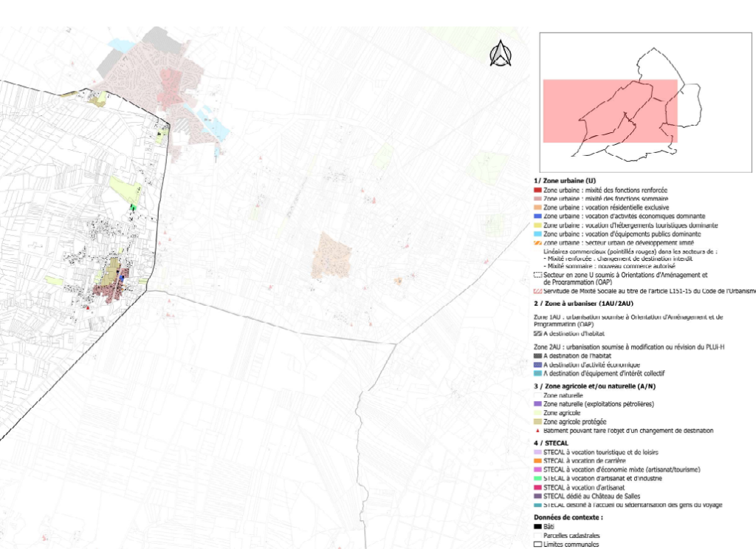Click the Limites communales outline symbol
Viewport: 756px width, 549px height.
(x=537, y=545)
